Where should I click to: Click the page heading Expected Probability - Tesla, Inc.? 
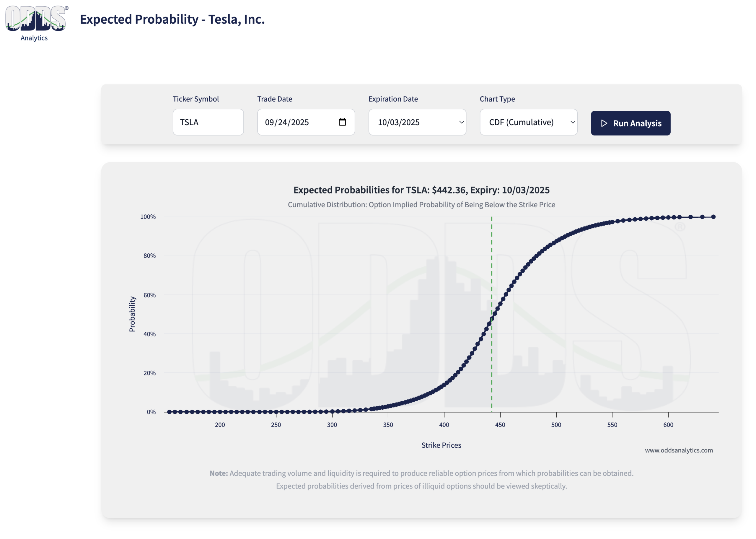click(x=172, y=19)
